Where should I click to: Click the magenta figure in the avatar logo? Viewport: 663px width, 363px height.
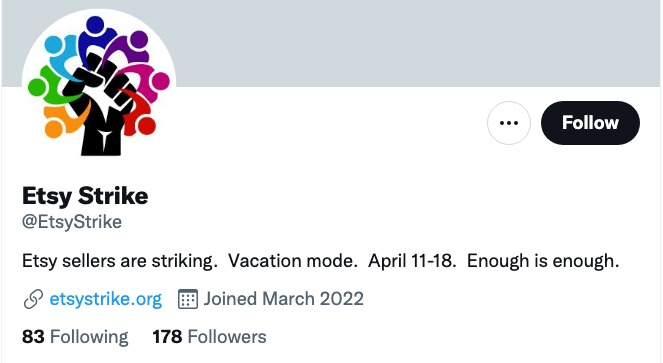click(146, 80)
